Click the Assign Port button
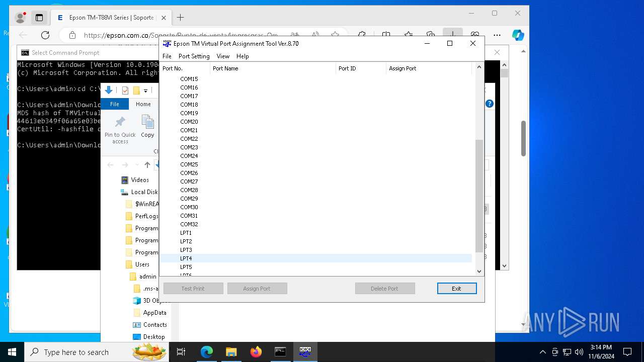Viewport: 644px width, 362px height. pyautogui.click(x=257, y=289)
